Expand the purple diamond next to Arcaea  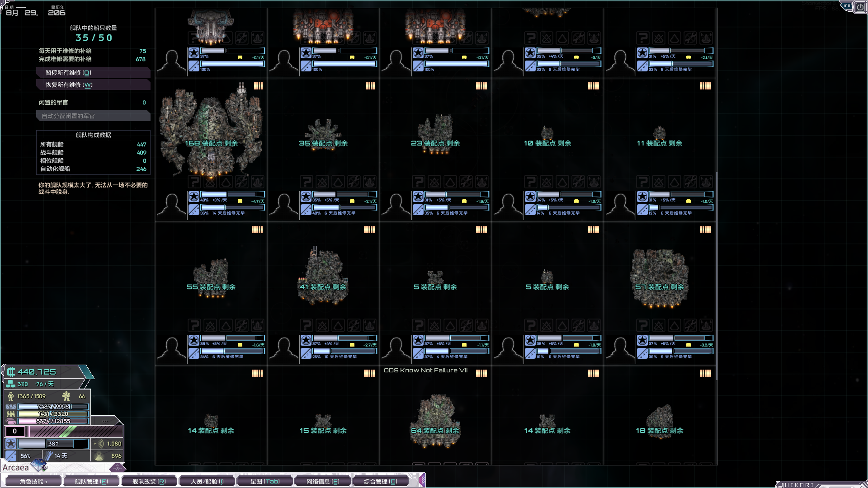tap(117, 467)
